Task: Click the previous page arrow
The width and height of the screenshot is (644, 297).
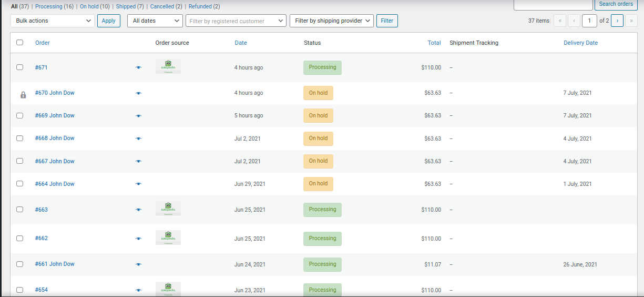Action: 574,21
